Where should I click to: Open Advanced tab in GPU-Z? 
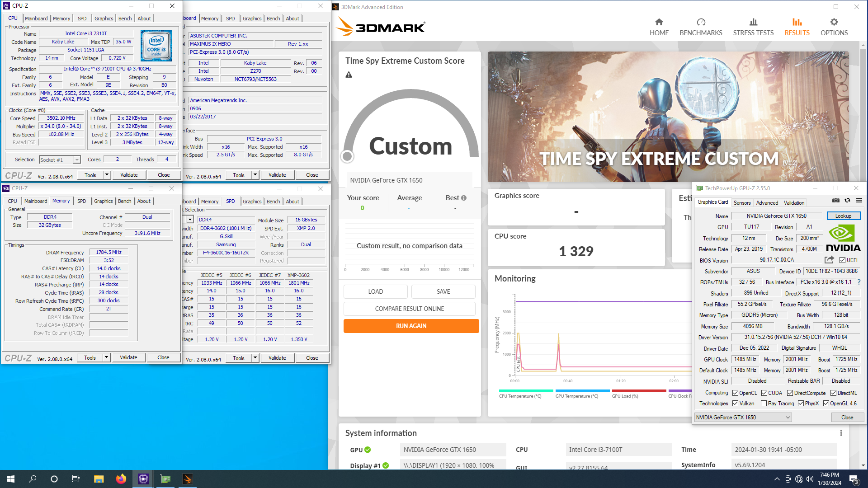[x=767, y=203]
